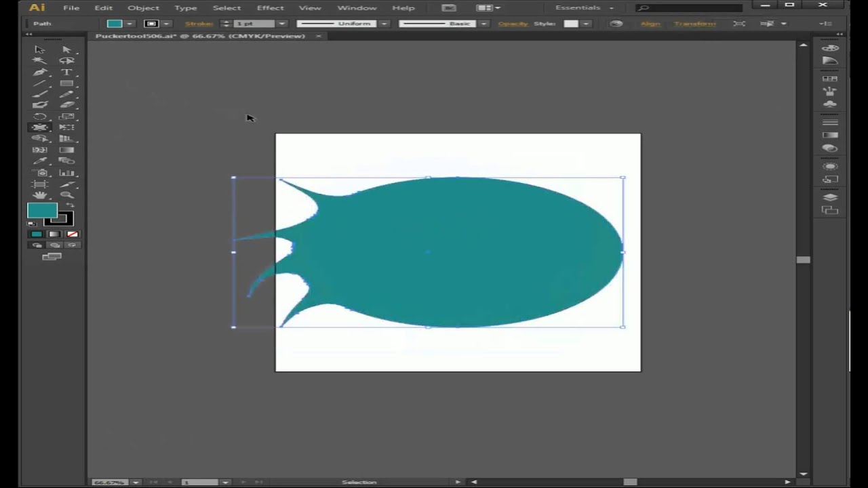Select the Pucker/Warp tool
Screen dimensions: 868x488
tap(40, 127)
